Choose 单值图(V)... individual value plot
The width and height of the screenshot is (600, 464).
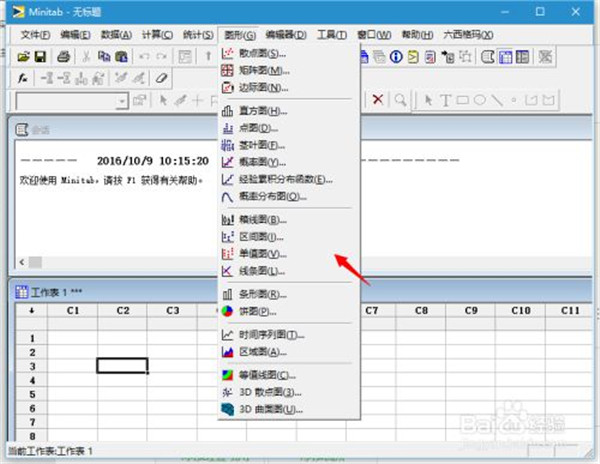tap(289, 254)
